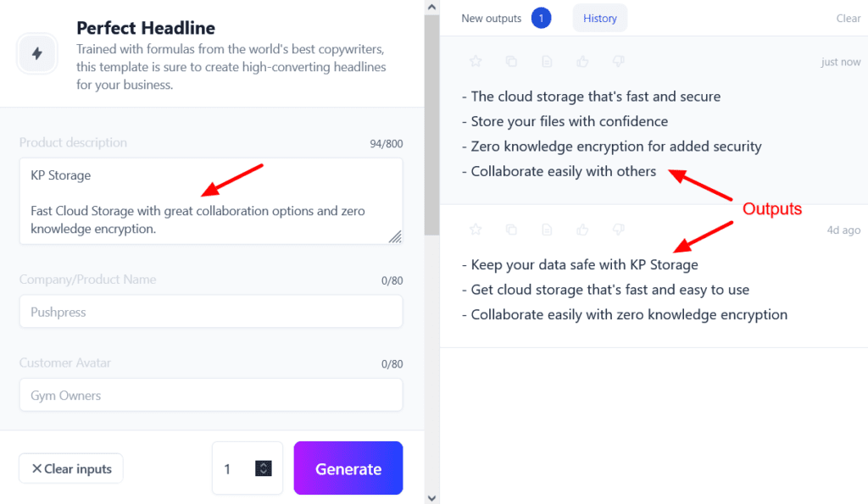Image resolution: width=868 pixels, height=504 pixels.
Task: Open newest output in document editor
Action: coord(547,61)
